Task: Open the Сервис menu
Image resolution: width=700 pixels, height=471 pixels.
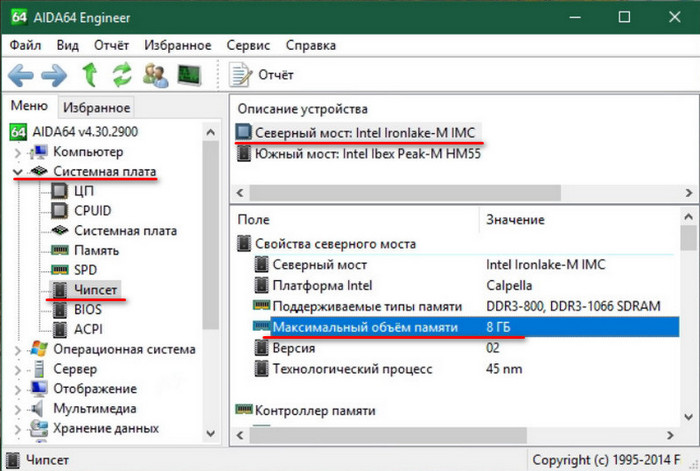Action: pyautogui.click(x=248, y=45)
